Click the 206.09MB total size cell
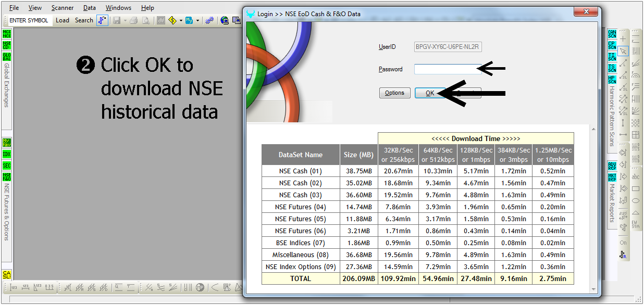Image resolution: width=644 pixels, height=305 pixels. pyautogui.click(x=358, y=278)
